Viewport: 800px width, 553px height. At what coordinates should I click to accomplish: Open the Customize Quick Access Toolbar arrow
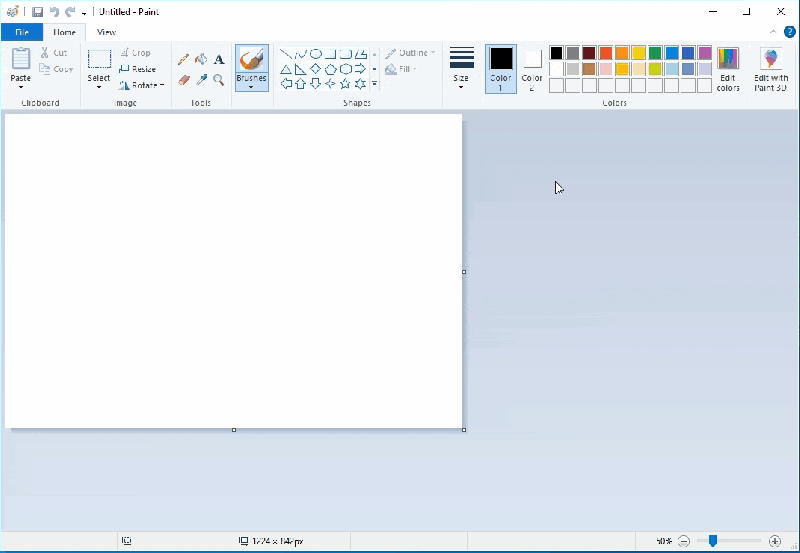pos(84,12)
